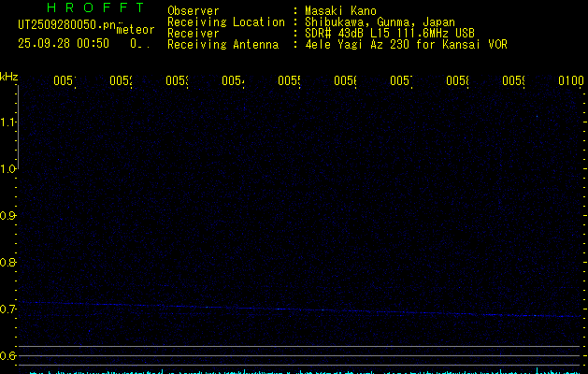Viewport: 588px width, 374px height.
Task: Select the 1.0 frequency axis tick
Action: [8, 169]
